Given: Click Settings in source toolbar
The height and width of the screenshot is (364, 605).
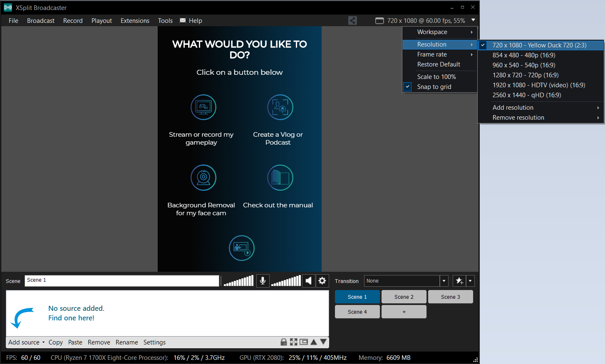Looking at the screenshot, I should tap(154, 342).
